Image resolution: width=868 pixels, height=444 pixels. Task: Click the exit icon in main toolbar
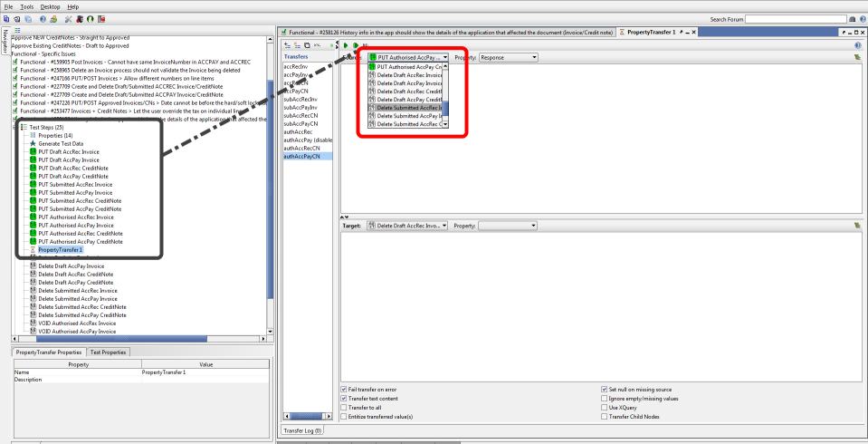pyautogui.click(x=102, y=19)
